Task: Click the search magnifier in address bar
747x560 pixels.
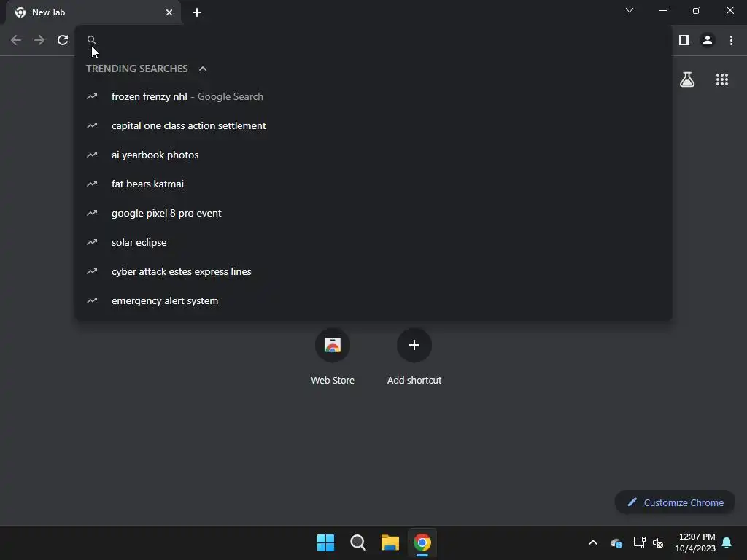Action: click(91, 40)
